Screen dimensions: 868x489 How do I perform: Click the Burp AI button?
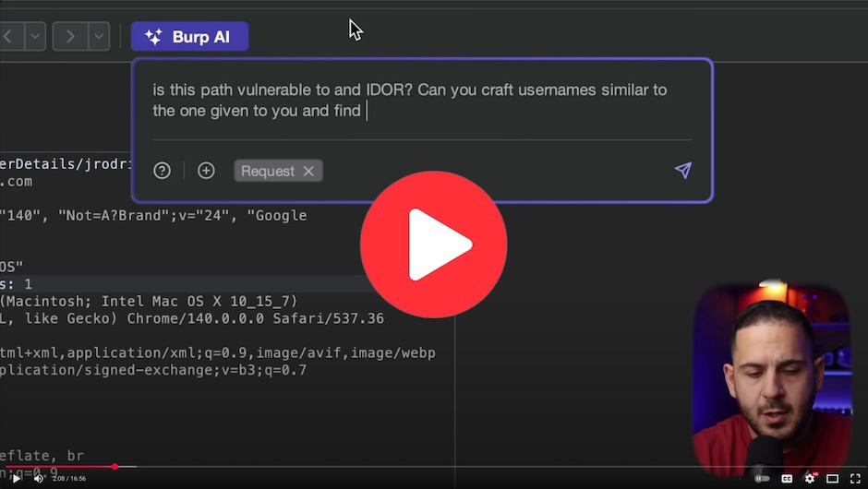click(x=189, y=37)
